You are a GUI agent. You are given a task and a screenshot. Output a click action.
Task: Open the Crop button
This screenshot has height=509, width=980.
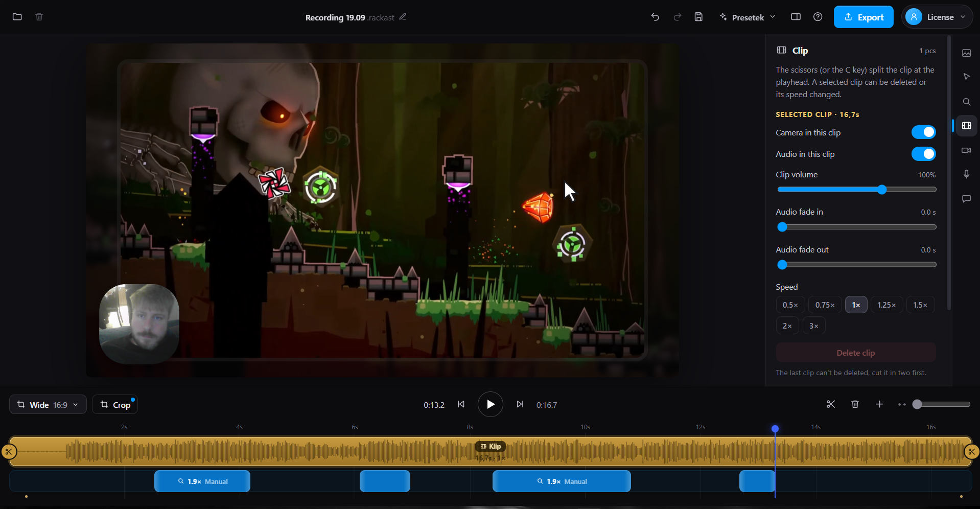coord(115,404)
